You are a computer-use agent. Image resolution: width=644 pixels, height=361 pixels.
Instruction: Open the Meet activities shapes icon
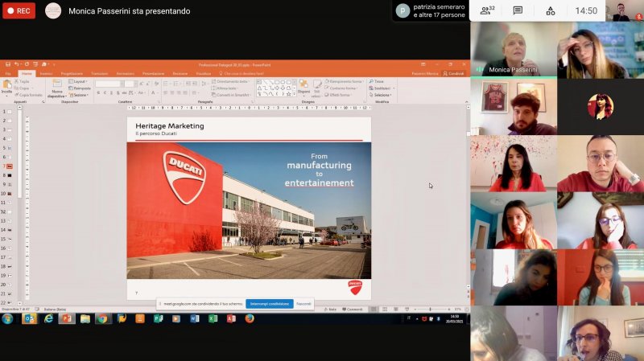(x=551, y=10)
